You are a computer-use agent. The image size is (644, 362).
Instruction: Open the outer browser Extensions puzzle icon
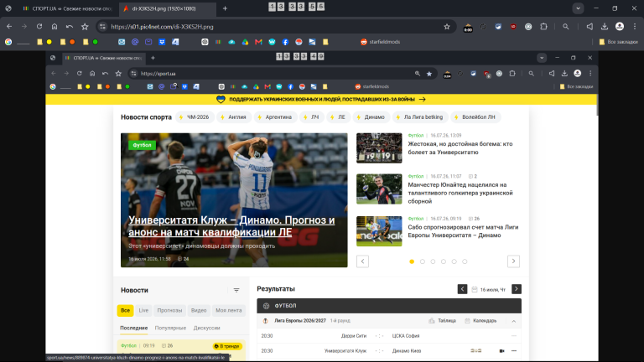click(543, 27)
